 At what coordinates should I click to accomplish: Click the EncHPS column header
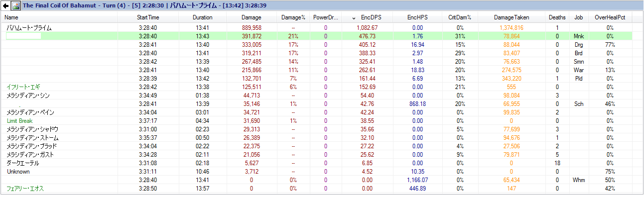[x=418, y=17]
